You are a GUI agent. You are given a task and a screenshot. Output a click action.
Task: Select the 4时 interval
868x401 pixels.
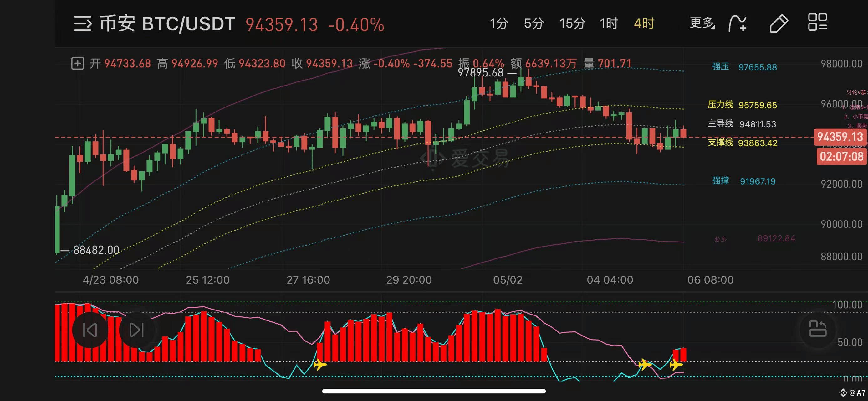(x=644, y=23)
